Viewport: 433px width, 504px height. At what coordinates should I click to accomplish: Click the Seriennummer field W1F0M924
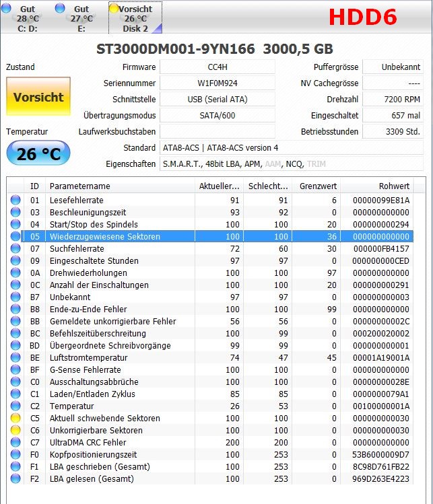click(x=218, y=83)
